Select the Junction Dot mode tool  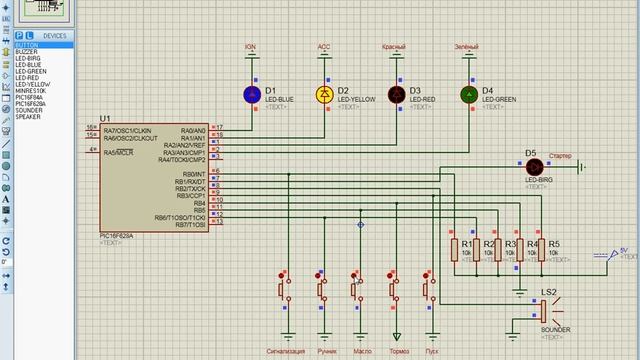click(6, 8)
